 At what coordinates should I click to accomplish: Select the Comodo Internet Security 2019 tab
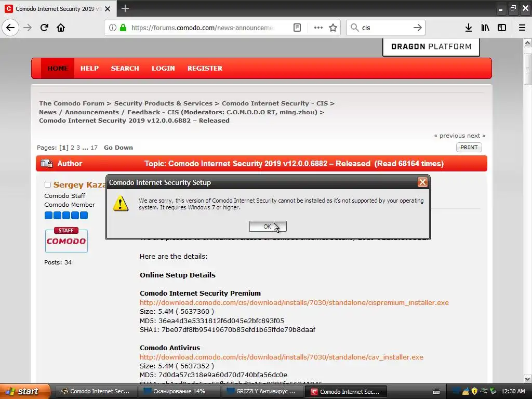coord(58,9)
